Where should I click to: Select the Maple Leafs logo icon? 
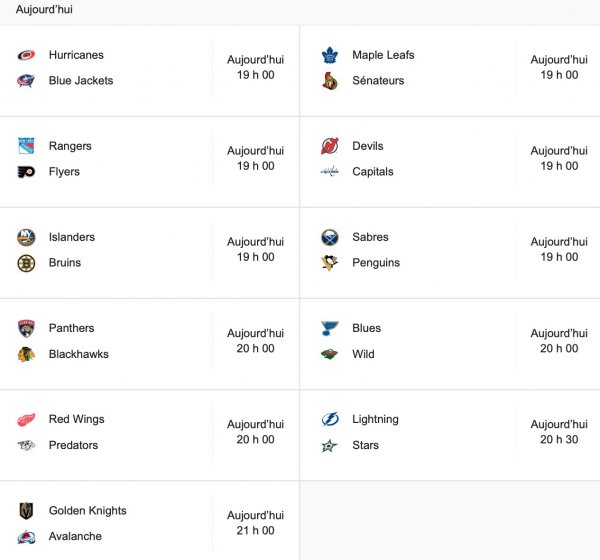coord(330,55)
